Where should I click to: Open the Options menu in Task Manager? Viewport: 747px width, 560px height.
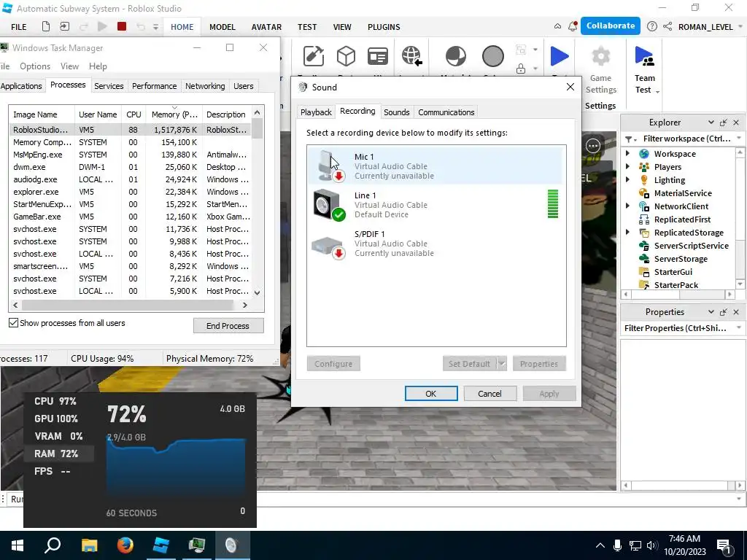[x=35, y=66]
